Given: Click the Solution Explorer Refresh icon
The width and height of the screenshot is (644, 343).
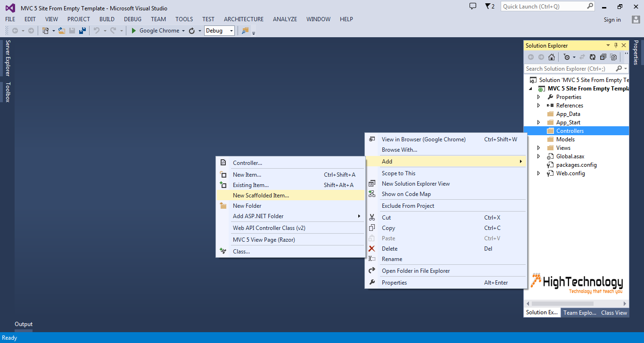Looking at the screenshot, I should point(593,57).
